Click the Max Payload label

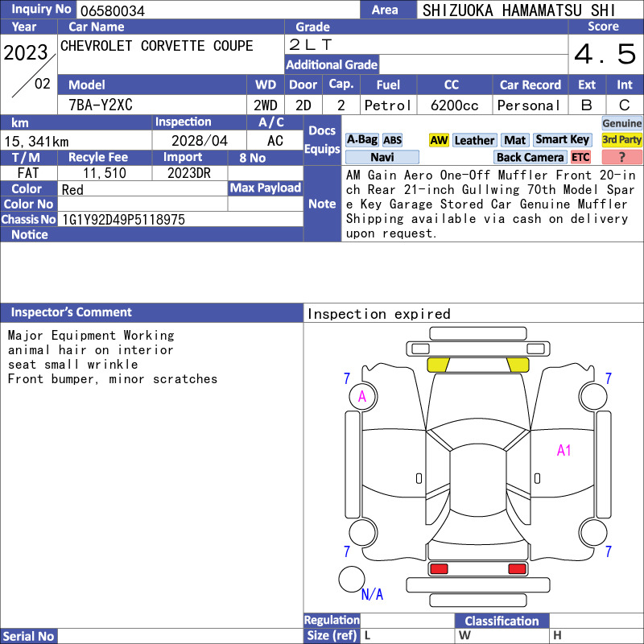[x=266, y=188]
